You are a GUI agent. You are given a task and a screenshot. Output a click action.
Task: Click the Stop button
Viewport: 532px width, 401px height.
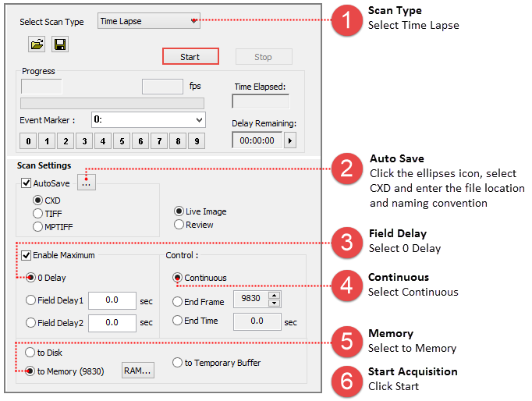263,57
